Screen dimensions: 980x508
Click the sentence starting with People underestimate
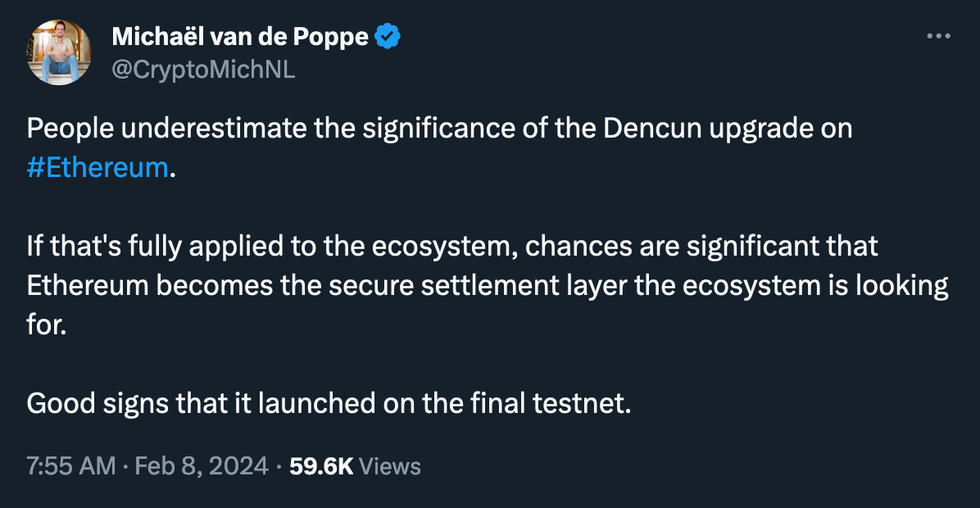439,148
